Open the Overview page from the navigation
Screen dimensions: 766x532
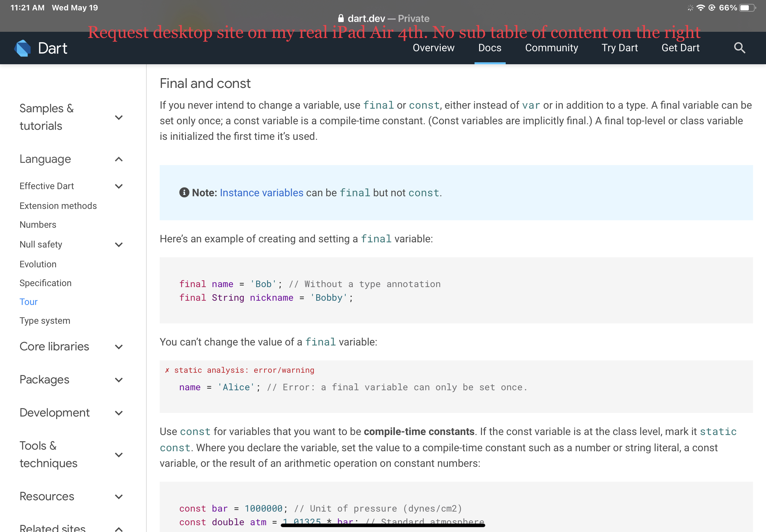[x=433, y=48]
